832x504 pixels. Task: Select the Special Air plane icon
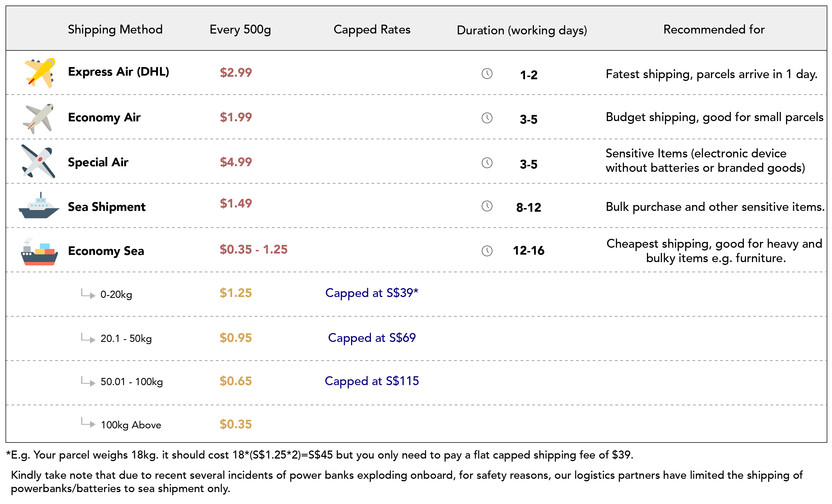coord(38,161)
